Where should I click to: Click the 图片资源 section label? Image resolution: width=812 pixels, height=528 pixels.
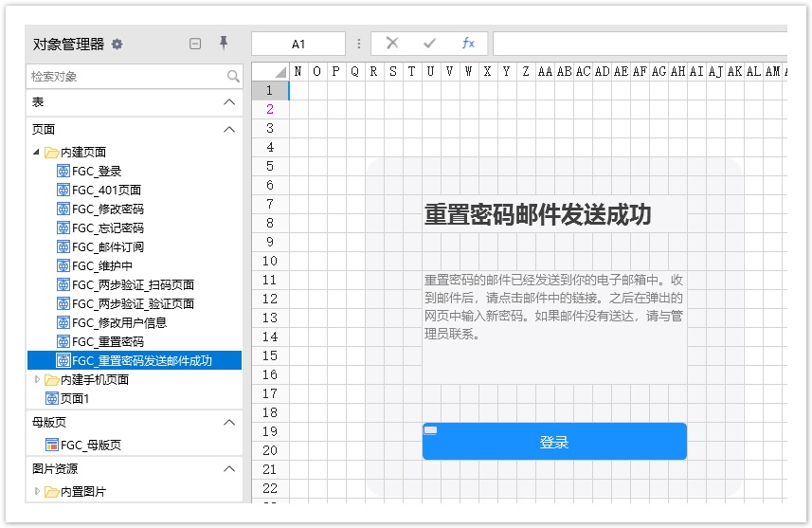pyautogui.click(x=55, y=469)
